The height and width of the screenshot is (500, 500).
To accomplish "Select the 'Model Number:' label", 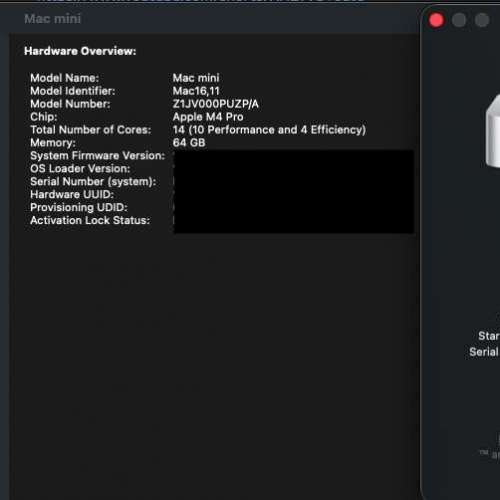I will point(70,104).
